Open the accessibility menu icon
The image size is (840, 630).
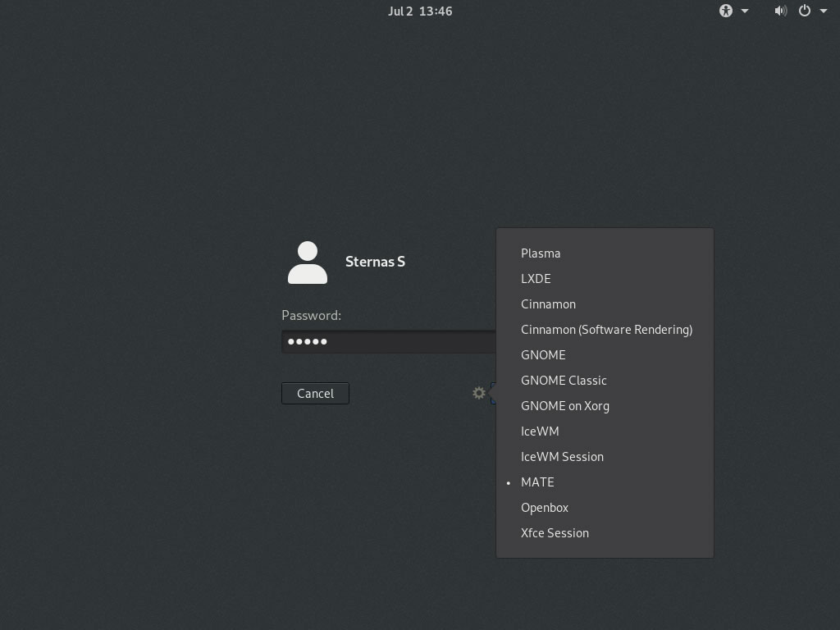tap(725, 11)
